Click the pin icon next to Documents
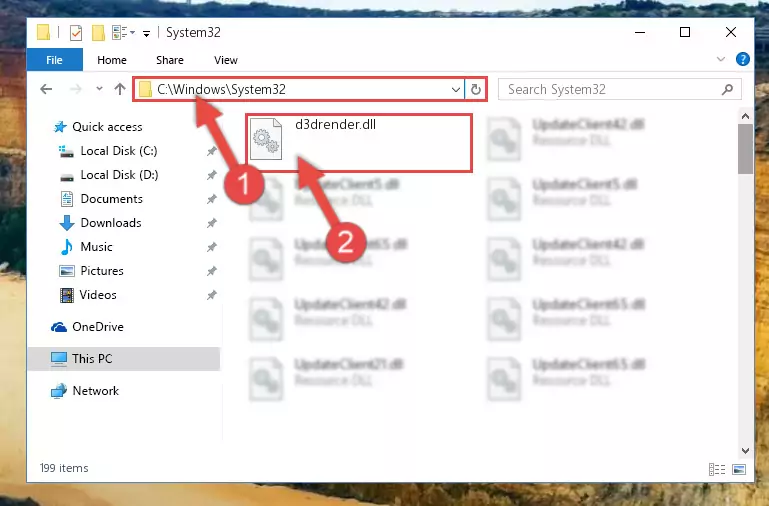Screen dimensions: 769x506 click(211, 199)
